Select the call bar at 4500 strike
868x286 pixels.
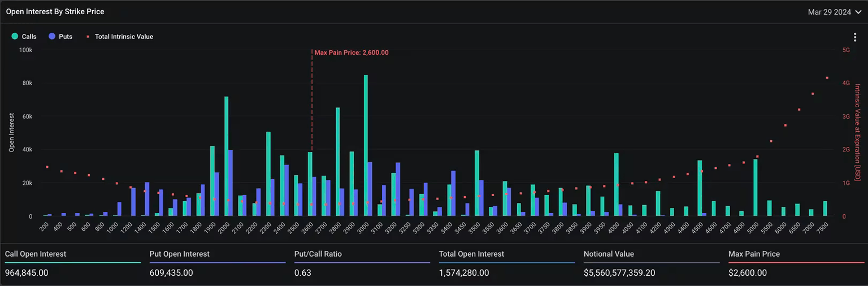coord(700,188)
